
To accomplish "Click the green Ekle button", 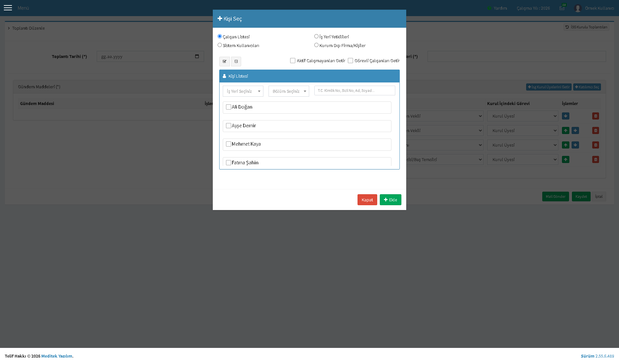I will point(390,200).
